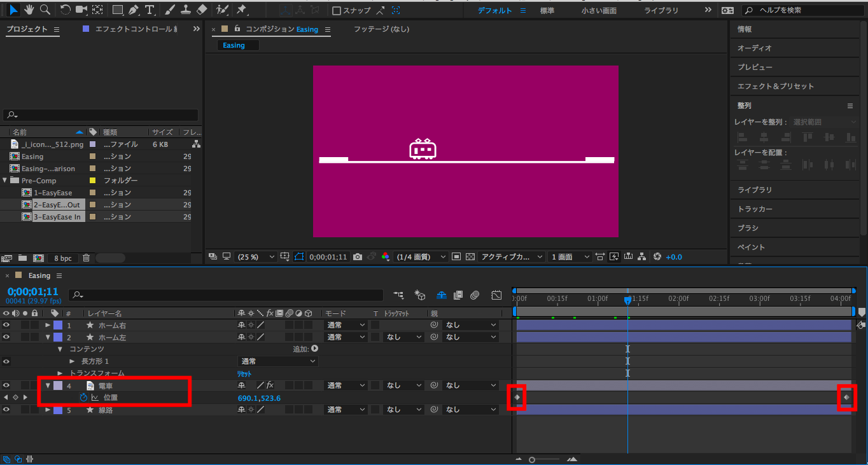868x465 pixels.
Task: Open the (25 %) magnification dropdown
Action: 255,257
